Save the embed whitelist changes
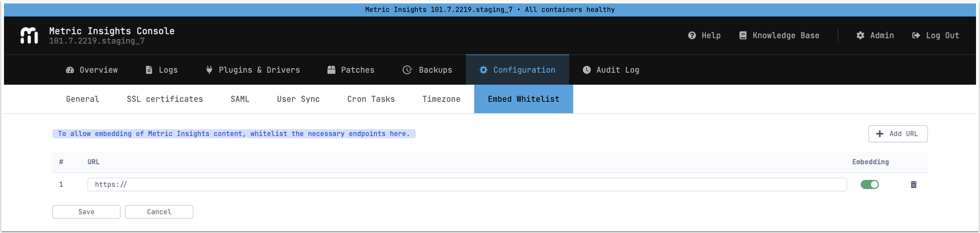This screenshot has height=233, width=980. (x=86, y=212)
